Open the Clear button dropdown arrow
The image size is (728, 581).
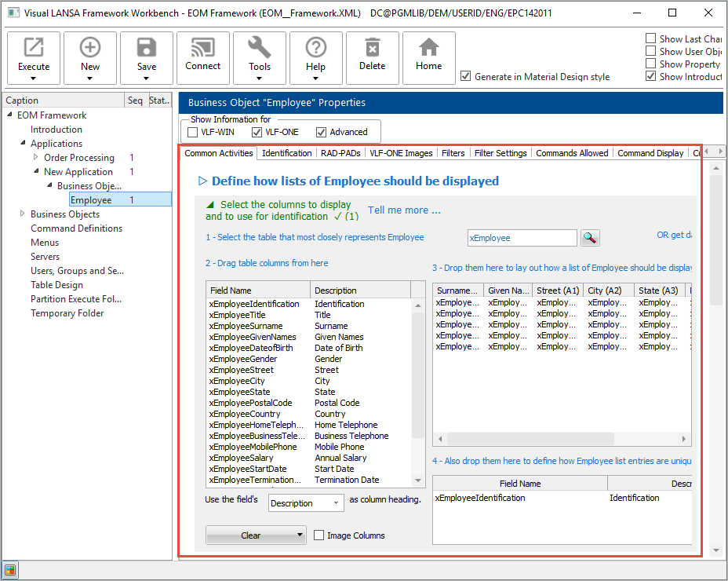click(300, 535)
